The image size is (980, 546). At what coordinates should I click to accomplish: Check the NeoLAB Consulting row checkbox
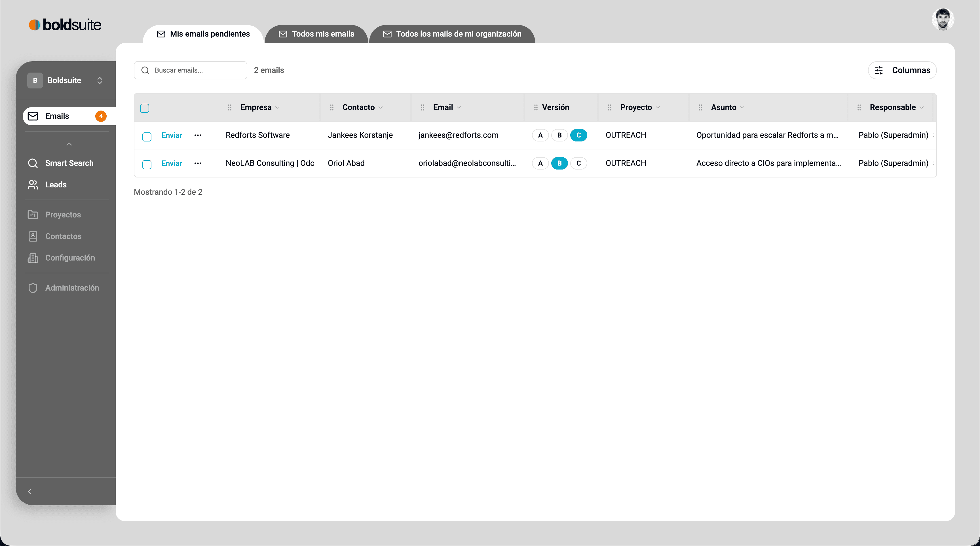tap(147, 165)
